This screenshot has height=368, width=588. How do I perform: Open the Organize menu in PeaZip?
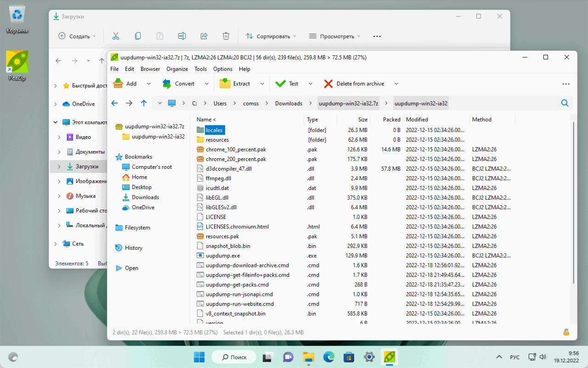[x=177, y=69]
